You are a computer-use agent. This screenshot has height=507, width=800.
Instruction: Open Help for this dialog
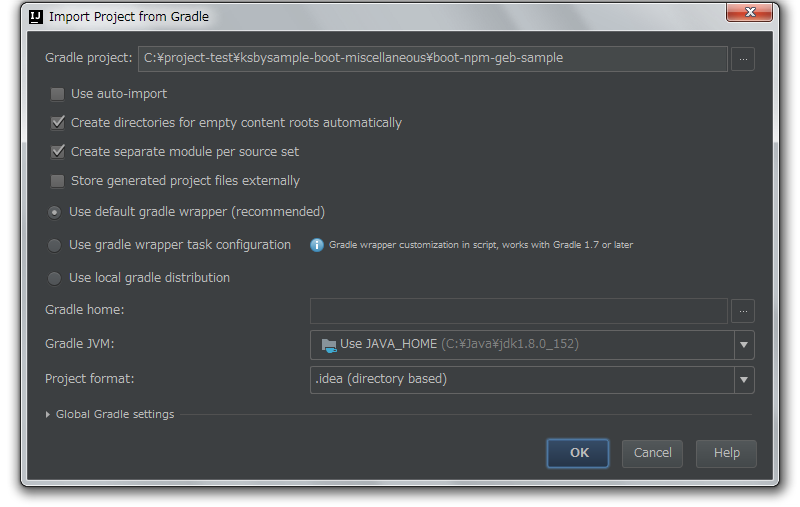tap(726, 453)
